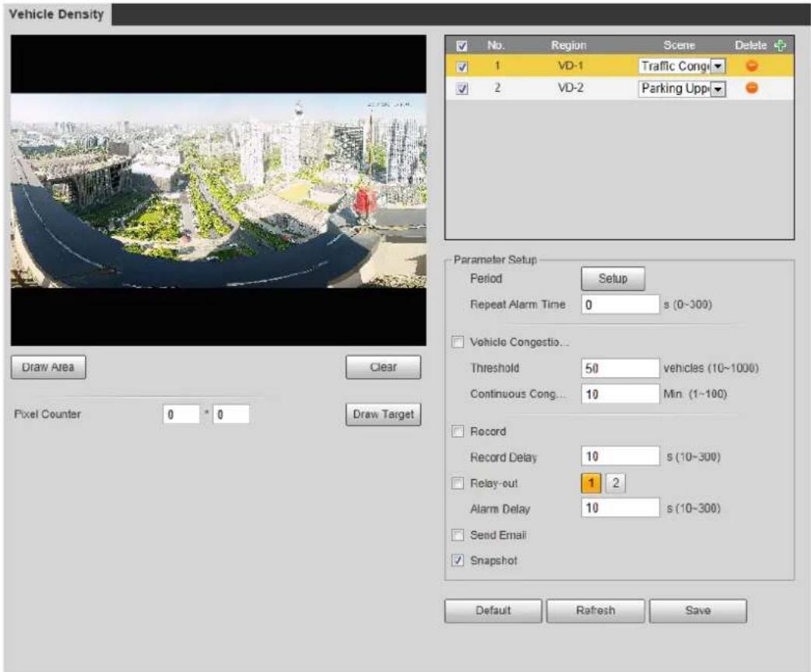Delete region VD-1 with the orange minus icon
The image size is (811, 672).
tap(752, 65)
